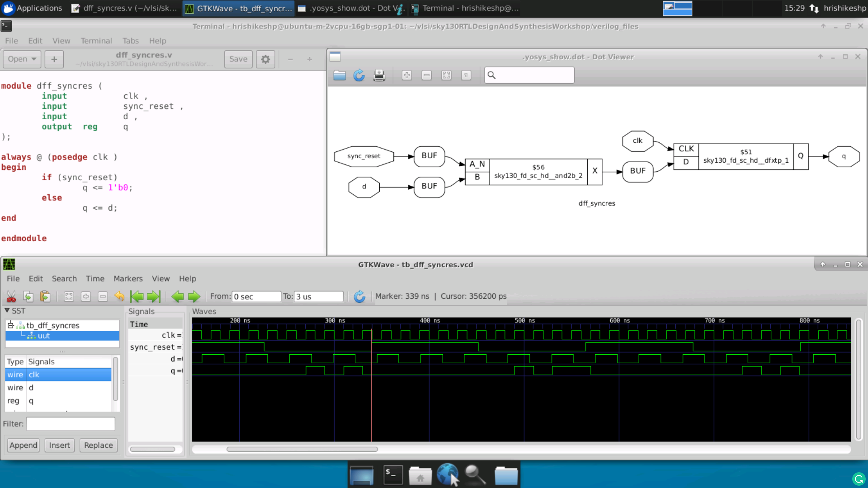
Task: Click the Save button in editor
Action: [x=238, y=59]
